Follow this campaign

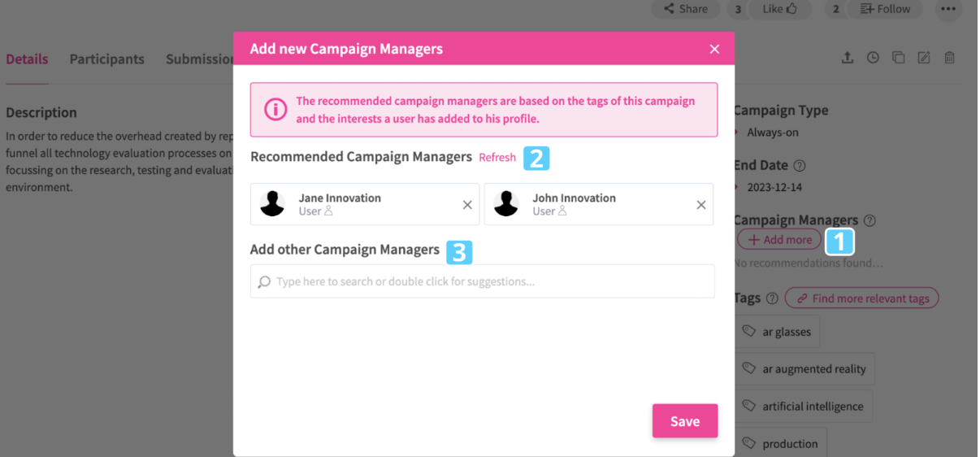[885, 9]
